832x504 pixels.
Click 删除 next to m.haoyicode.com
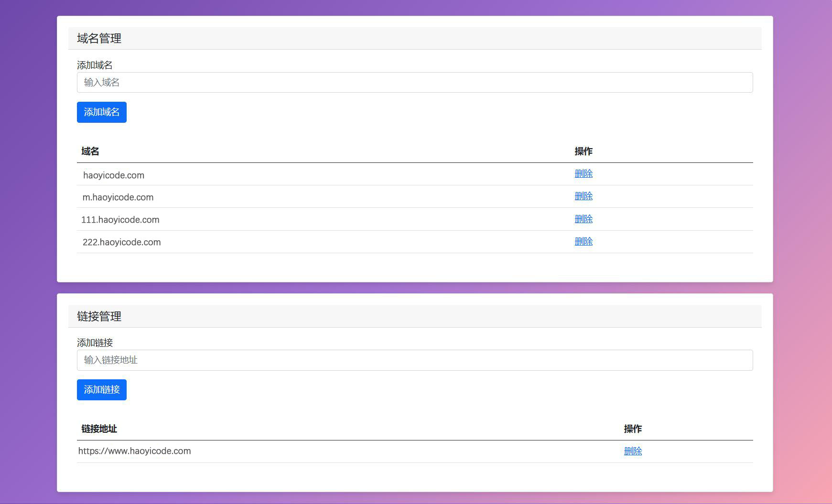point(583,196)
